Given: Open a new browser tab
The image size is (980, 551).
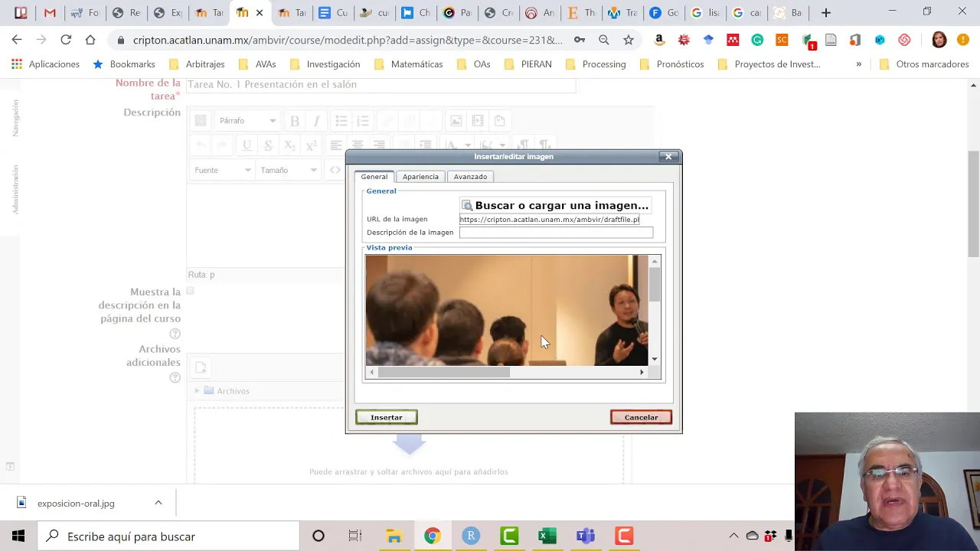Looking at the screenshot, I should point(825,12).
